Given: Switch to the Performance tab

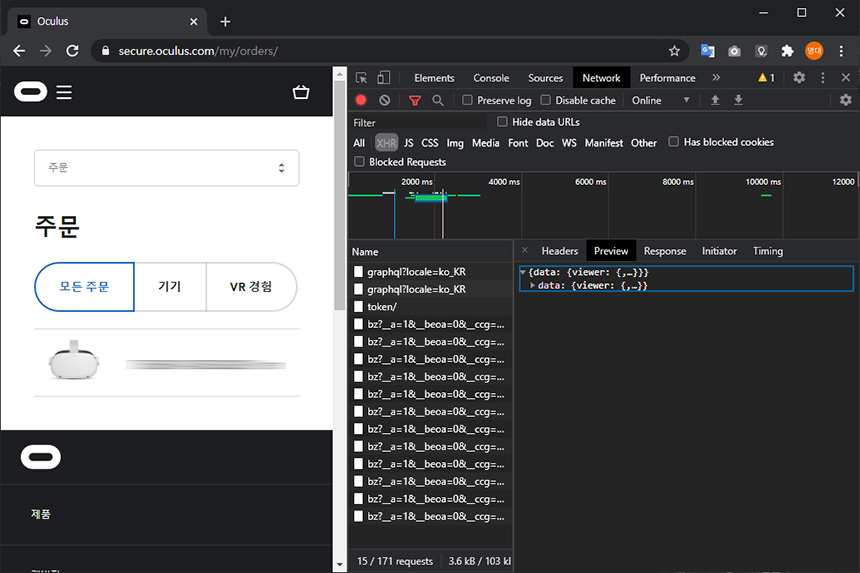Looking at the screenshot, I should point(667,78).
